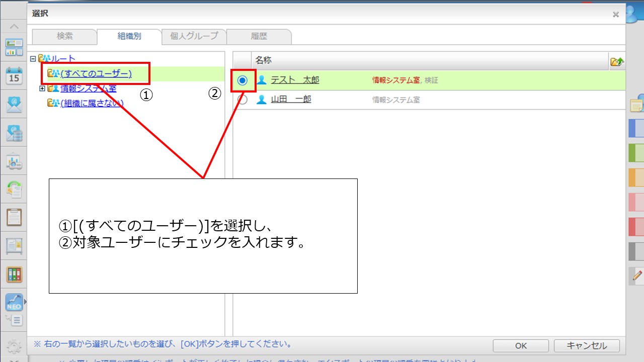This screenshot has height=362, width=644.
Task: Open the portal dashboard icon in sidebar
Action: (14, 47)
